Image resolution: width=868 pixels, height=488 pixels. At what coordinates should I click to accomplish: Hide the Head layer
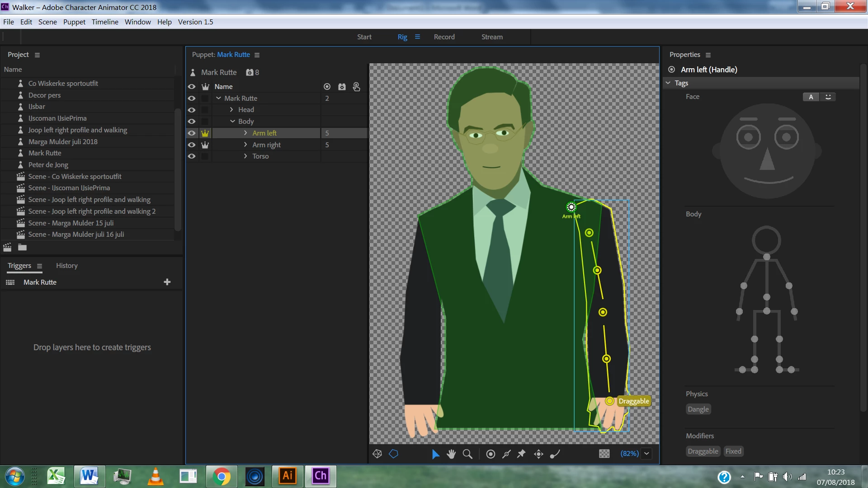tap(192, 110)
